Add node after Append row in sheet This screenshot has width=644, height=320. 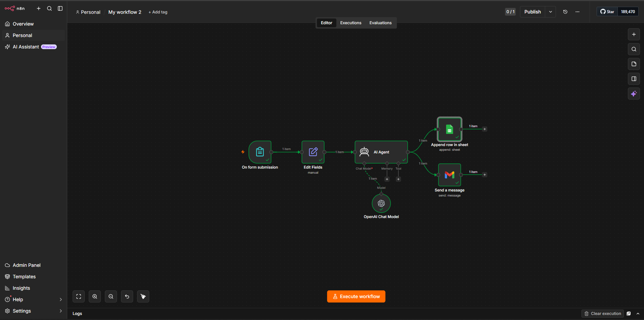point(485,129)
